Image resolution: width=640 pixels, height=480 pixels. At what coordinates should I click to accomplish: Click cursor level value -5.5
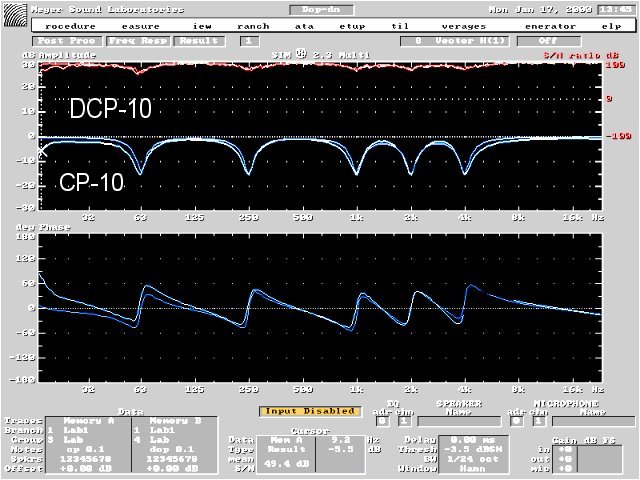pos(341,449)
